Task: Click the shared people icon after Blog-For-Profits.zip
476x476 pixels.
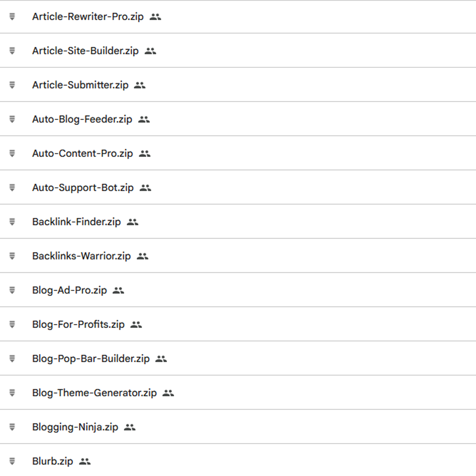Action: click(x=136, y=324)
